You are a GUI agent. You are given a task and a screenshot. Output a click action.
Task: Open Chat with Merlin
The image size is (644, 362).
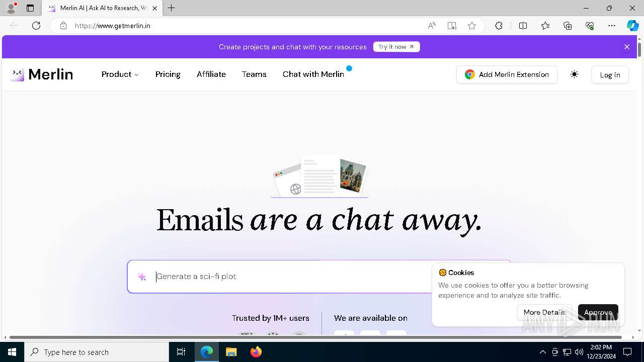pos(313,74)
